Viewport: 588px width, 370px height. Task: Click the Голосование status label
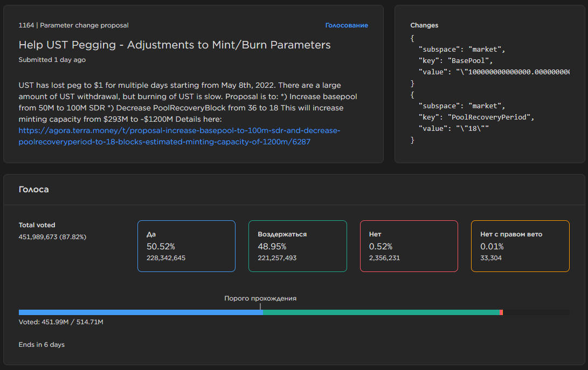pos(346,25)
